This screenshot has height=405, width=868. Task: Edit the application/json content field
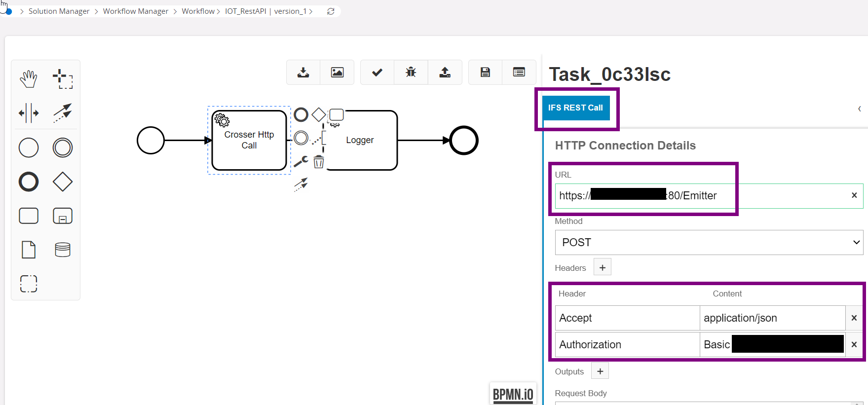coord(773,318)
